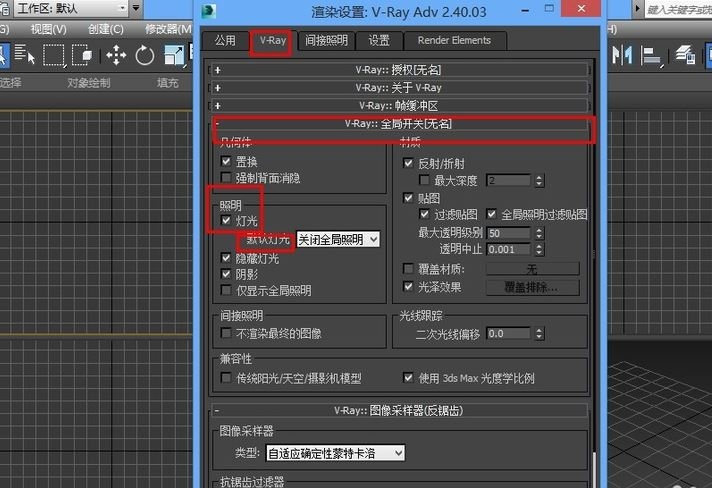Minimize the render settings dialog
The height and width of the screenshot is (488, 712).
coord(525,10)
